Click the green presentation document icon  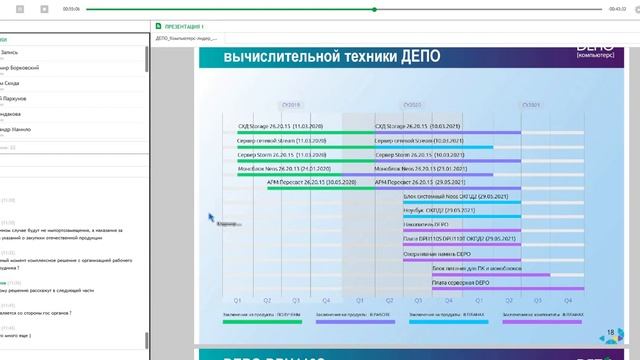coord(158,26)
